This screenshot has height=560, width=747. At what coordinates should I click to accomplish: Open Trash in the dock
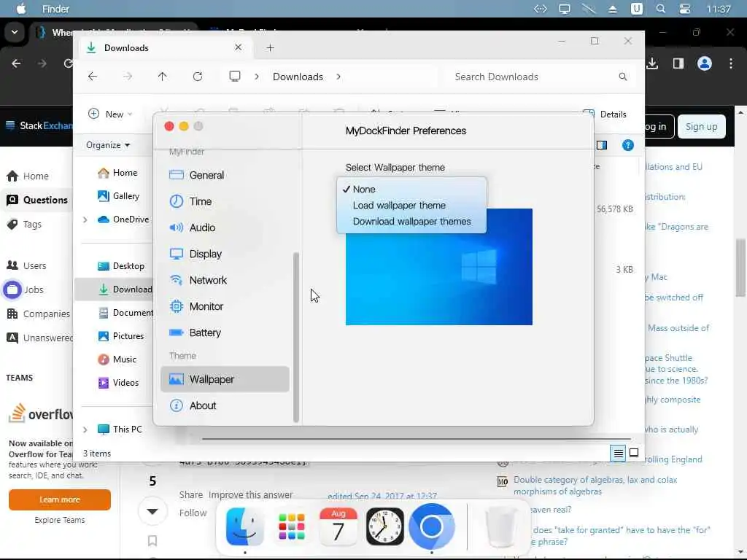(501, 528)
